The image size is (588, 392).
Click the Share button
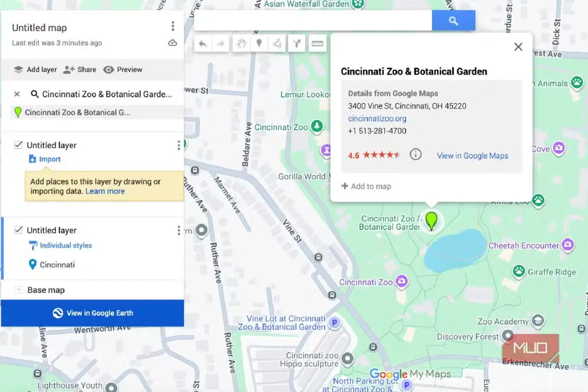click(80, 70)
